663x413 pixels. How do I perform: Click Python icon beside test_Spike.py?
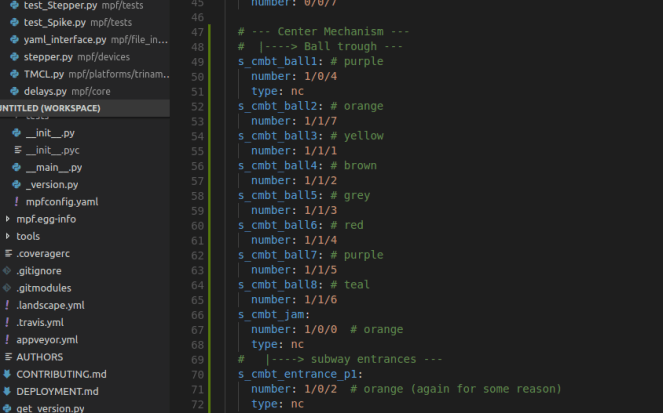[x=14, y=22]
